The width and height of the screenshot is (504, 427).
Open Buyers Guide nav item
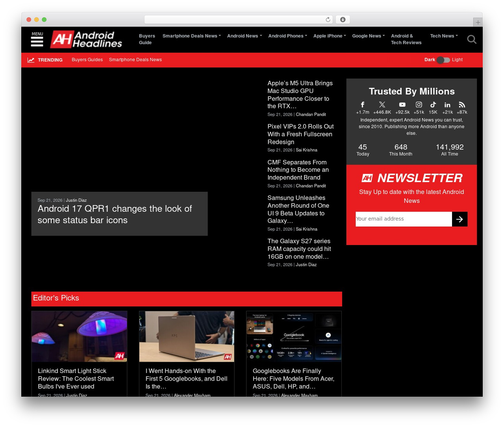pyautogui.click(x=147, y=39)
